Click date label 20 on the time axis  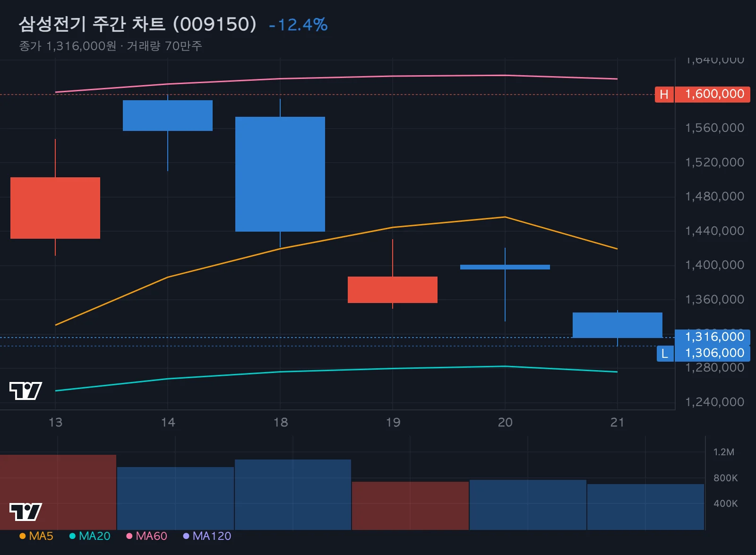[505, 422]
